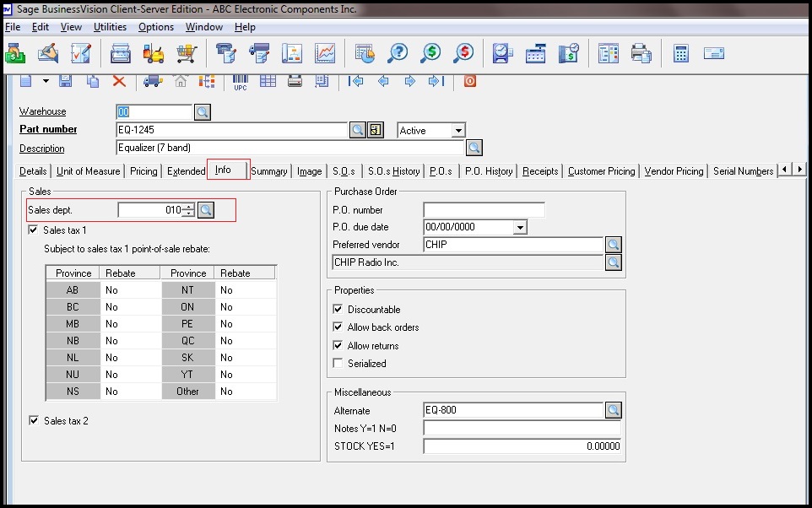This screenshot has width=812, height=508.
Task: Go to previous record arrow
Action: click(383, 81)
